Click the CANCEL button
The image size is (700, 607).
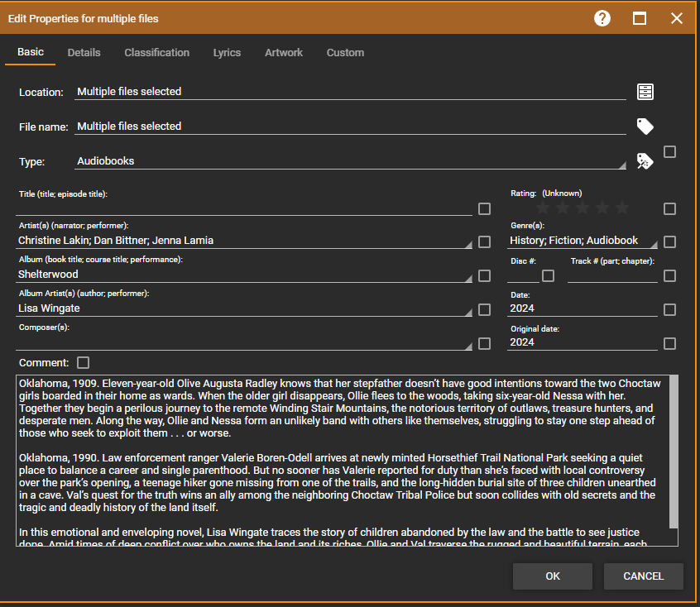coord(643,576)
